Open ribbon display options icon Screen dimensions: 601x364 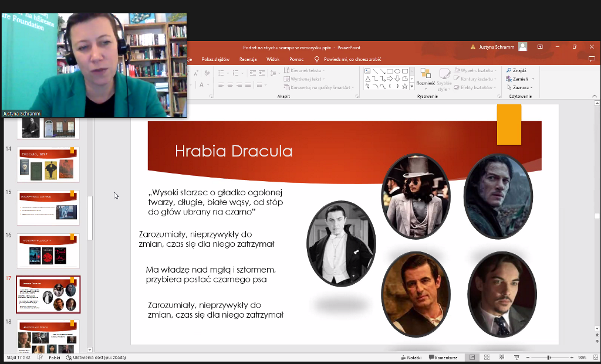tap(540, 47)
